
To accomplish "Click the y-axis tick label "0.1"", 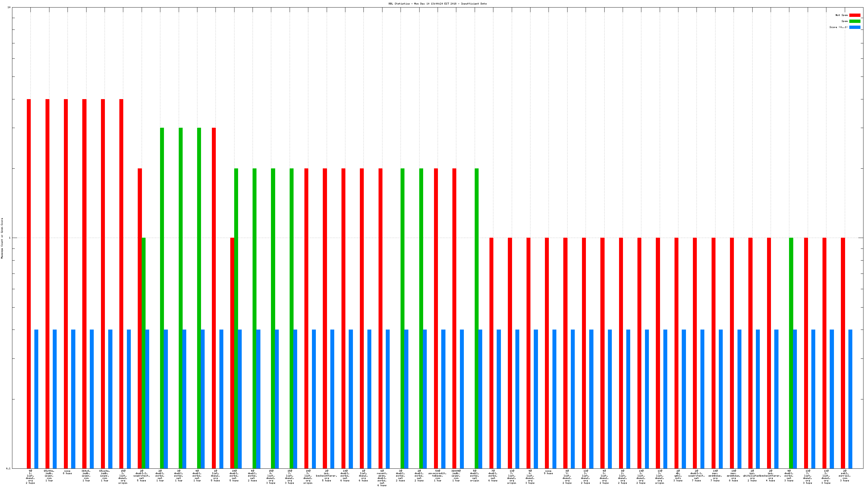I will pyautogui.click(x=8, y=468).
